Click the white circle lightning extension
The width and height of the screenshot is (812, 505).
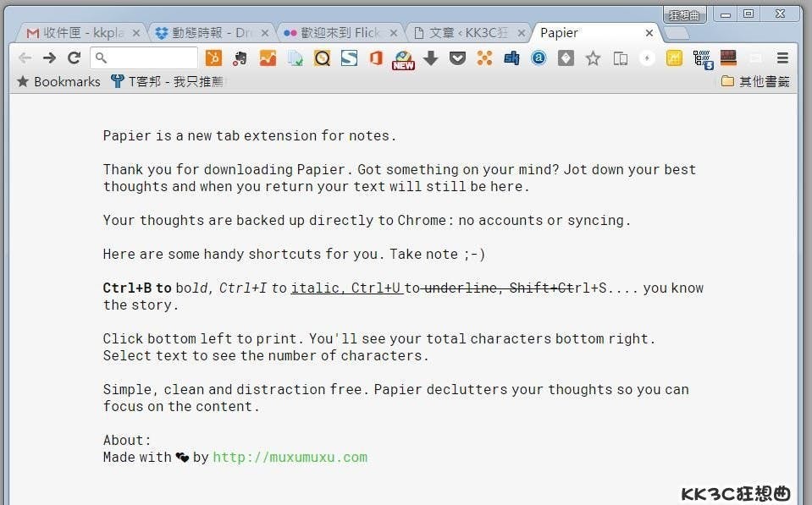pyautogui.click(x=647, y=58)
